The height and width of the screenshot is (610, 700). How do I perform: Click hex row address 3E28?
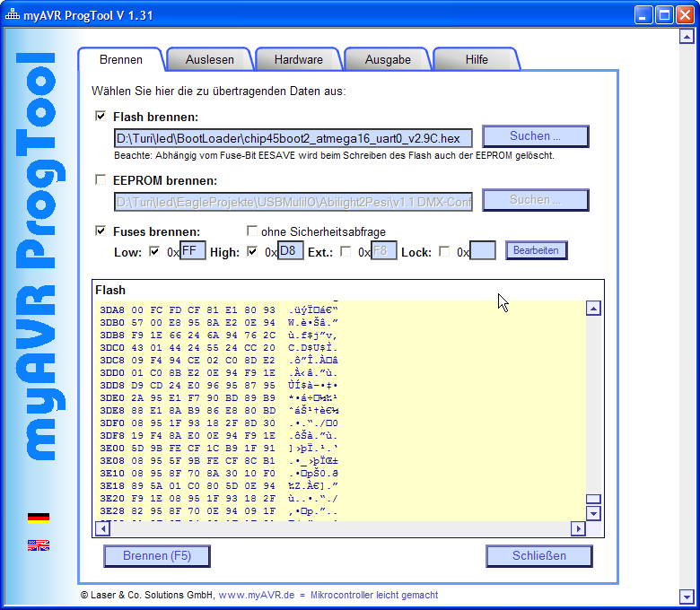point(112,510)
